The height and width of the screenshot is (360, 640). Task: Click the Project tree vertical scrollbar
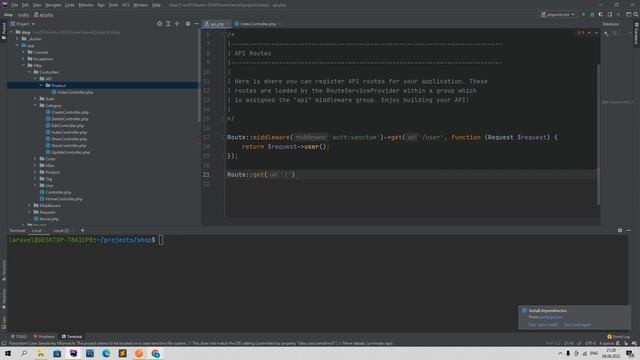tap(199, 76)
